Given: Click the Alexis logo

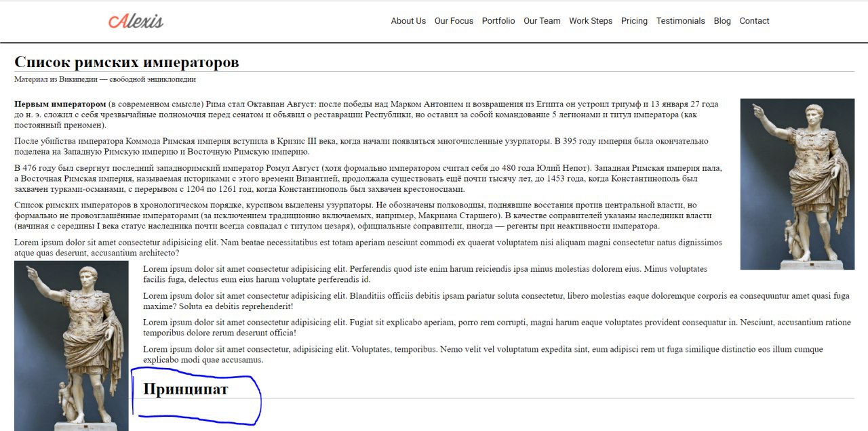Looking at the screenshot, I should click(x=136, y=21).
